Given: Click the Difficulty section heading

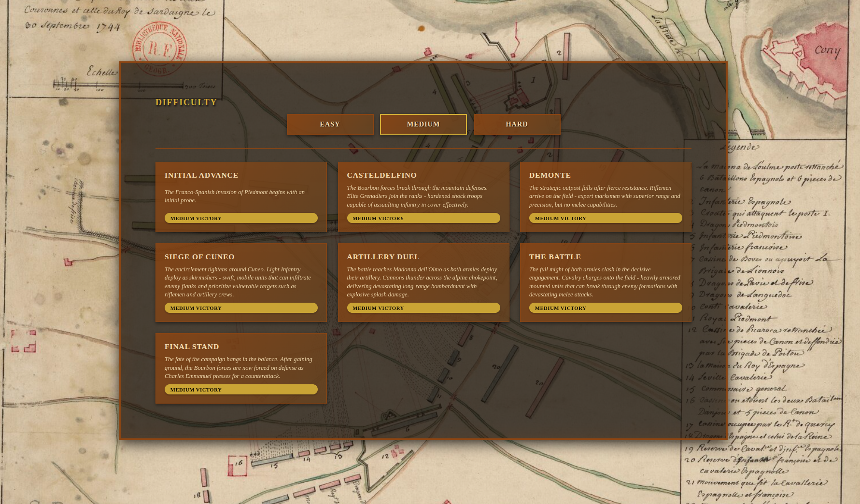Looking at the screenshot, I should pos(186,102).
